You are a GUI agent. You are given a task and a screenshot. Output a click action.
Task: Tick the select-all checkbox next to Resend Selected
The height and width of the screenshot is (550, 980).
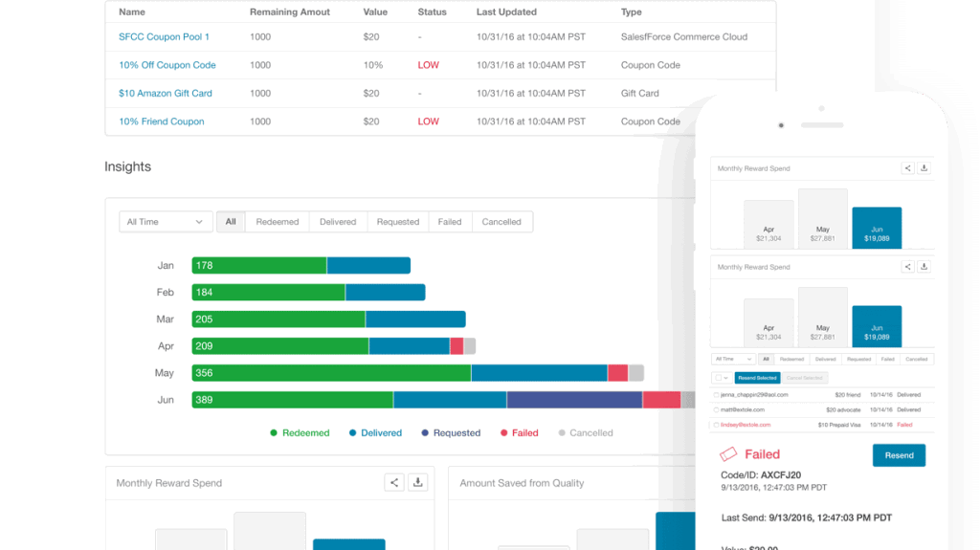point(719,378)
